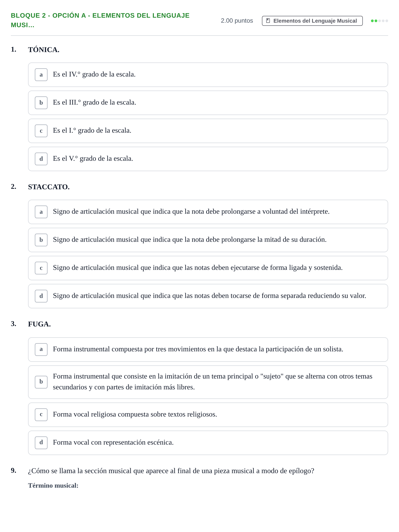The width and height of the screenshot is (399, 532).
Task: Select FUGA option c, forma vocal religiosa
Action: [208, 415]
